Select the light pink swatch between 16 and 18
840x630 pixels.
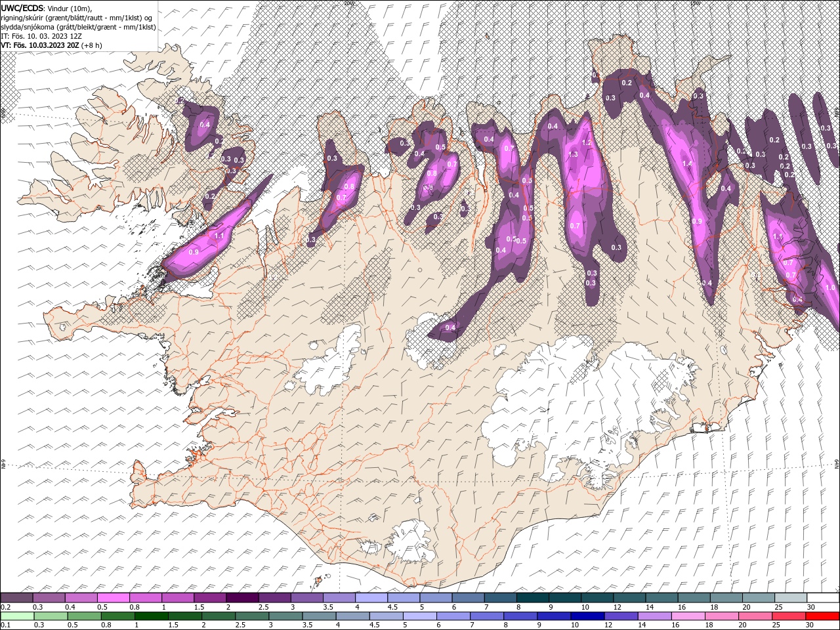coord(688,616)
